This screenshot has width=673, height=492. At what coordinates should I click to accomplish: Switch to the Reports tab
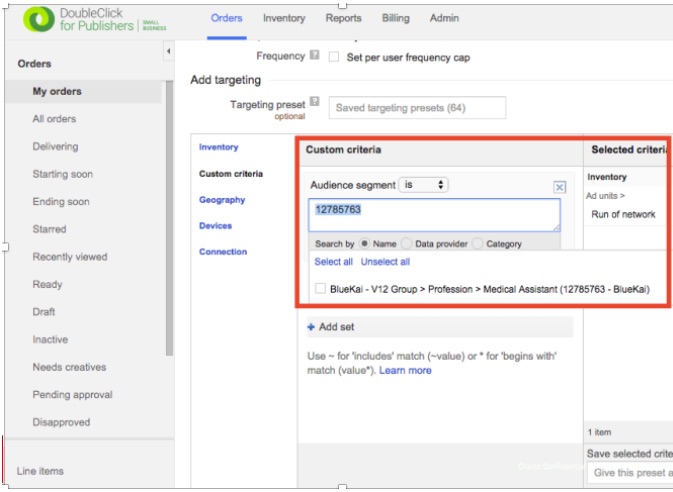pyautogui.click(x=343, y=18)
